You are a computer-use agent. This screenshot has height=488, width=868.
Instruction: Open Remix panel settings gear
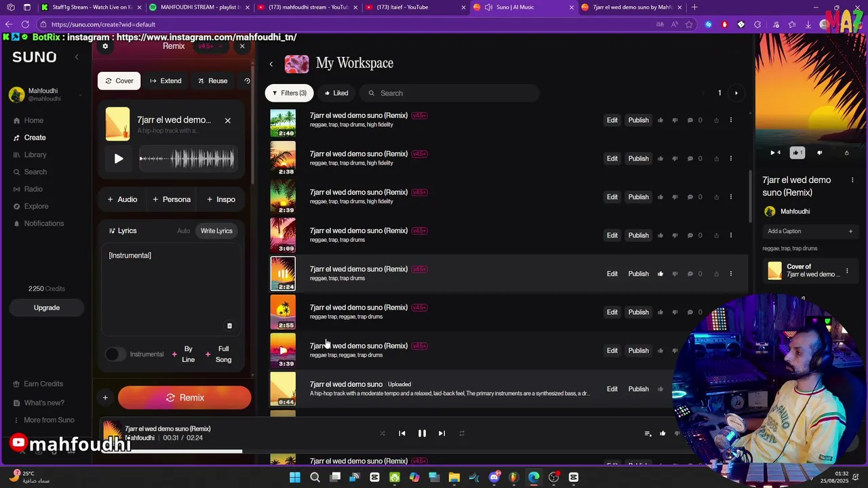click(105, 46)
